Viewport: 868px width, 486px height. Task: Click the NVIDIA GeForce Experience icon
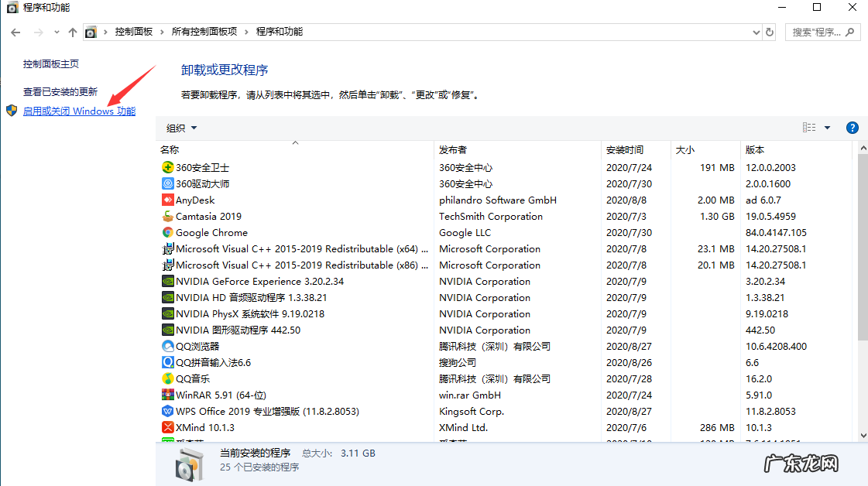[168, 281]
